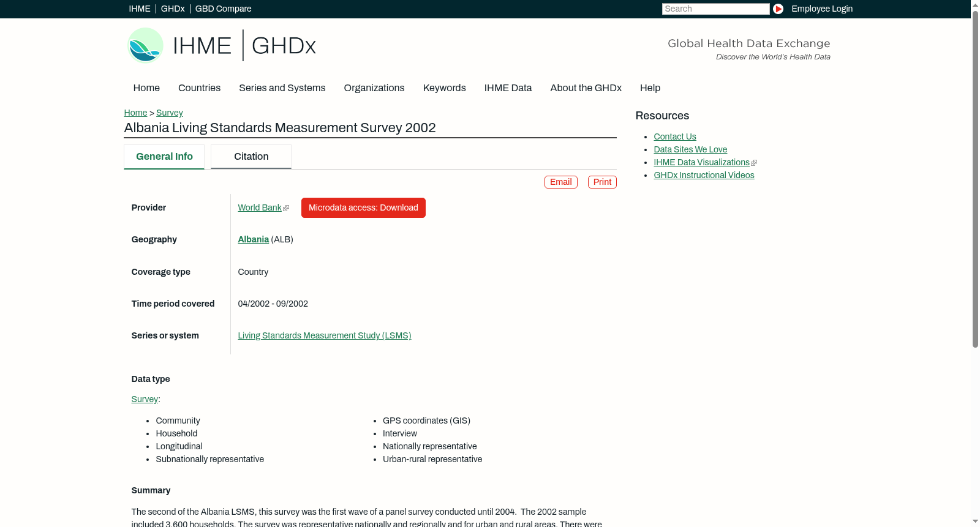The image size is (980, 527).
Task: Open the Albania geography link
Action: click(254, 239)
